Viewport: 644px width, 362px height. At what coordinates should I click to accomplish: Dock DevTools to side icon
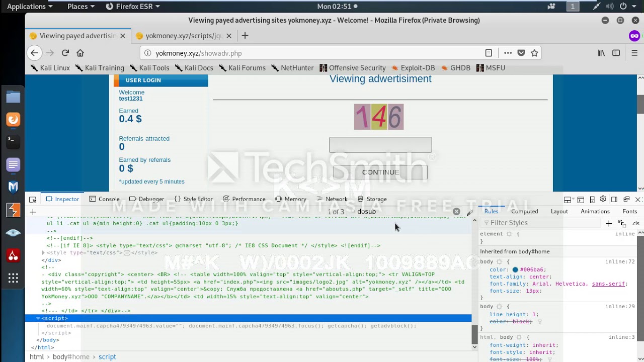tap(614, 200)
